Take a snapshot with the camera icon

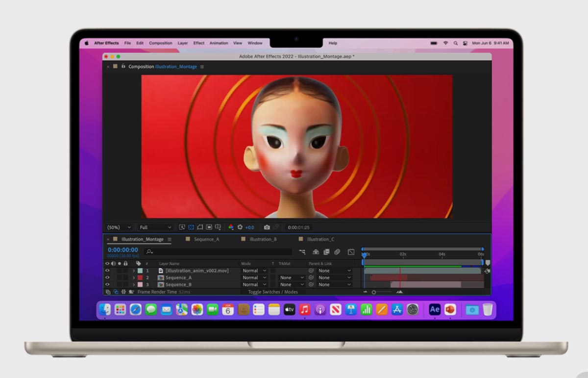[x=267, y=227]
